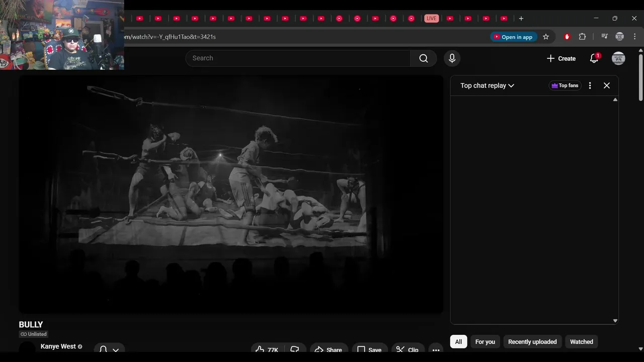Click the chat panel scroll-up arrow
The image size is (644, 362).
pos(615,100)
